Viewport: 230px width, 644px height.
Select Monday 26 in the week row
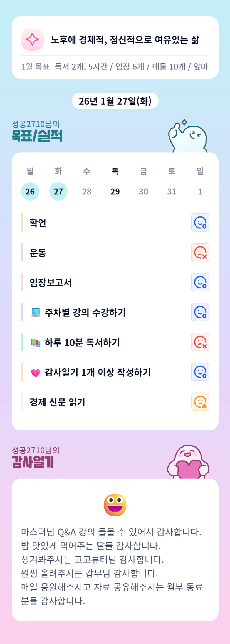coord(30,191)
